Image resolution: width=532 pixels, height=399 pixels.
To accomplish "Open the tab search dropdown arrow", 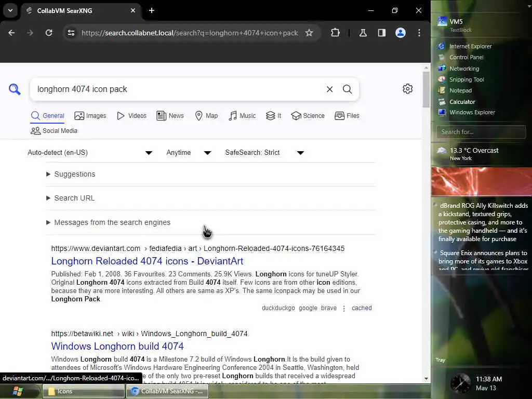I will tap(10, 10).
